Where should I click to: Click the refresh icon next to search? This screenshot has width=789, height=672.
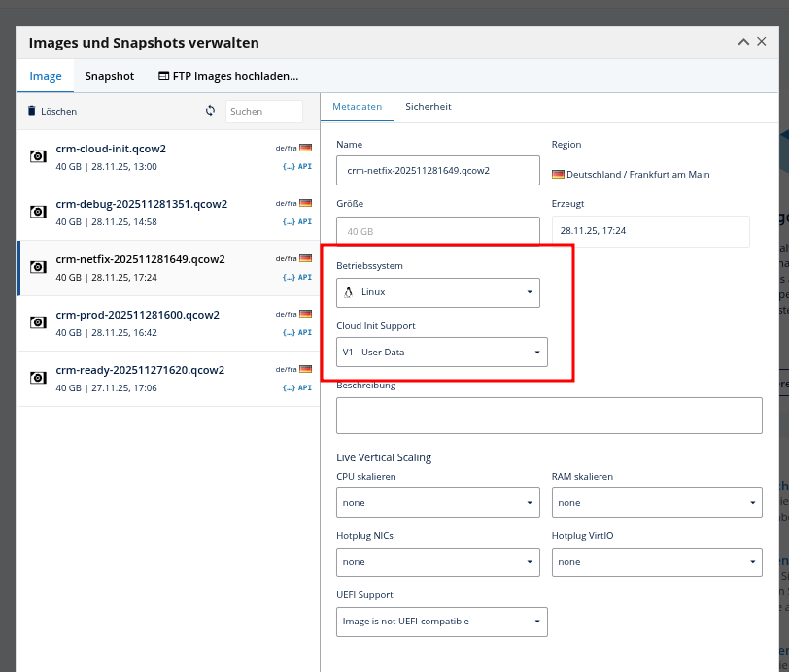point(210,111)
